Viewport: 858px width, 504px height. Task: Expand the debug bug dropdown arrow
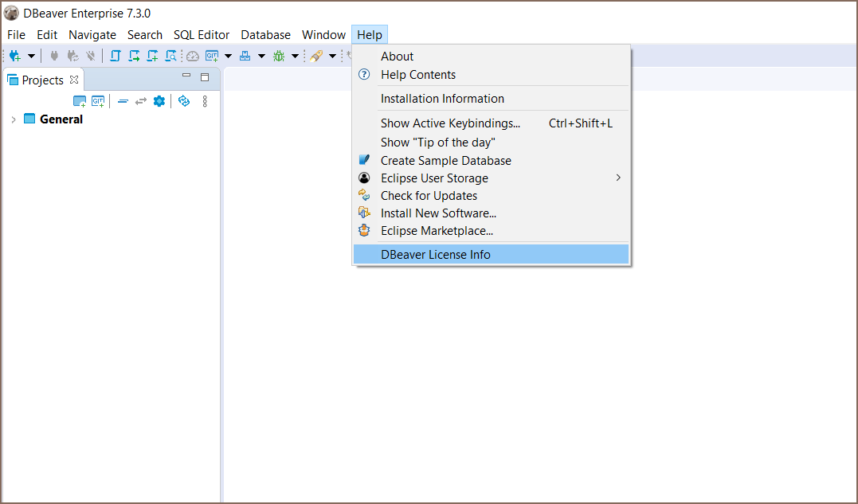pos(295,56)
